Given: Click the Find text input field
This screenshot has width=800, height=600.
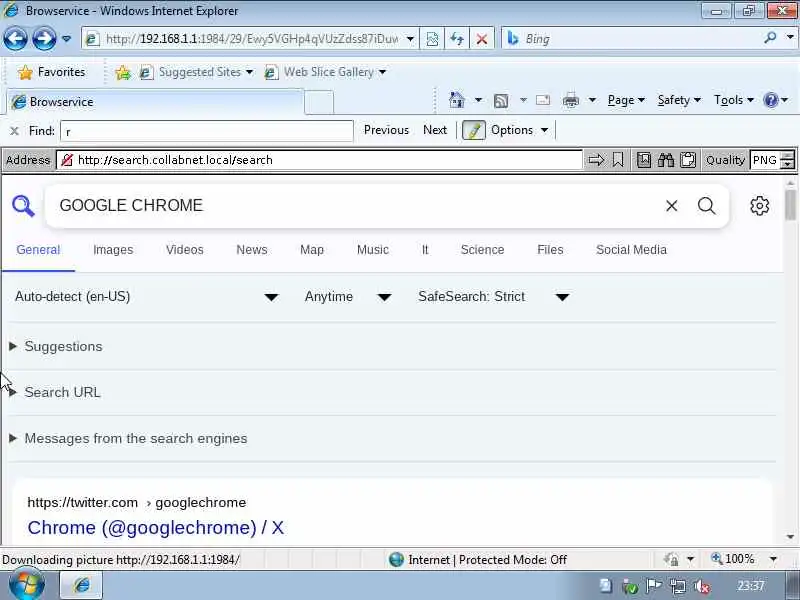Looking at the screenshot, I should pos(207,131).
